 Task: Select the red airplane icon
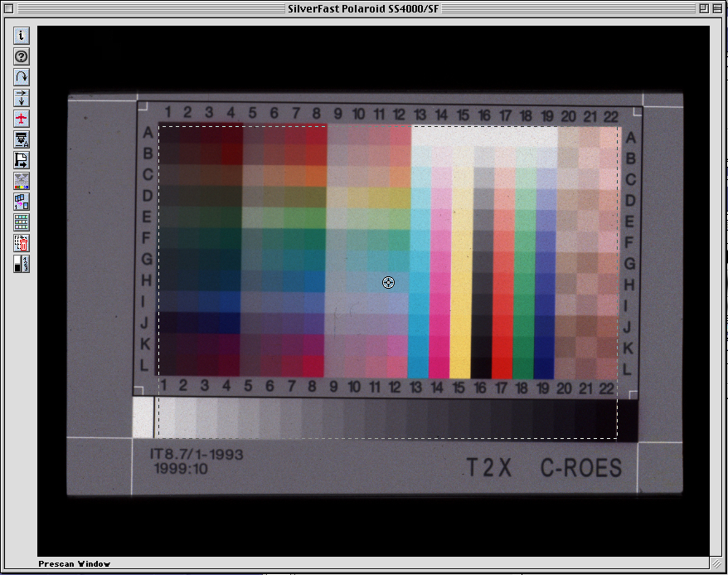point(22,119)
